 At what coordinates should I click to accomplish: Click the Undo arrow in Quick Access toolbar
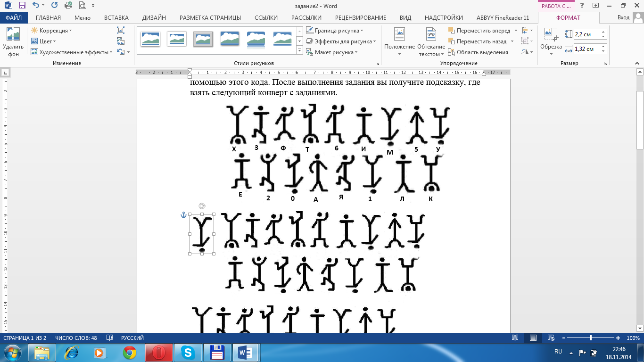coord(36,6)
